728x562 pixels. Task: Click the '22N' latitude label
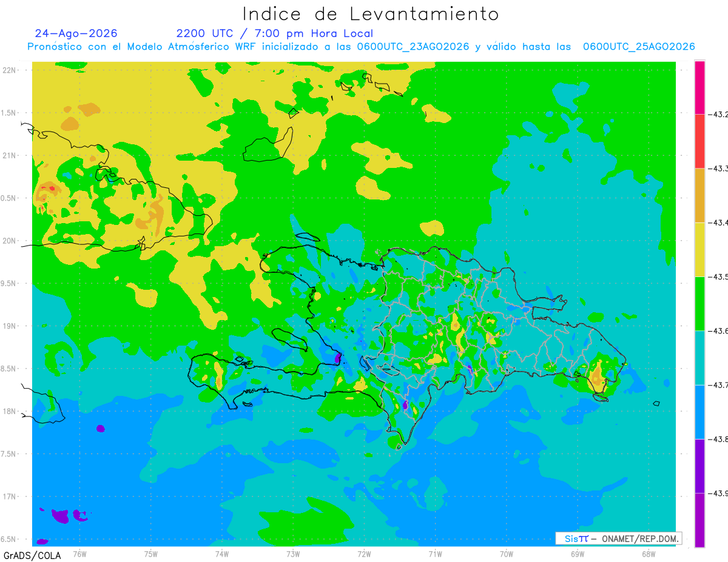tap(10, 70)
